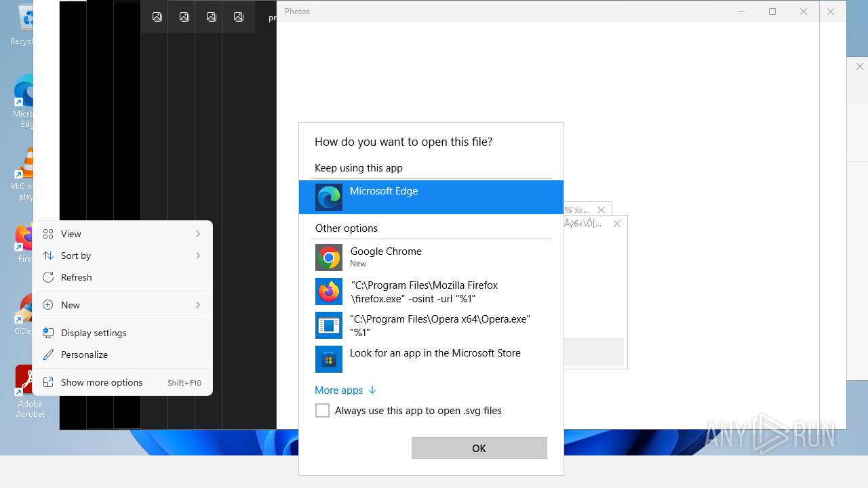This screenshot has width=868, height=488.
Task: Choose Refresh in context menu
Action: [x=123, y=277]
